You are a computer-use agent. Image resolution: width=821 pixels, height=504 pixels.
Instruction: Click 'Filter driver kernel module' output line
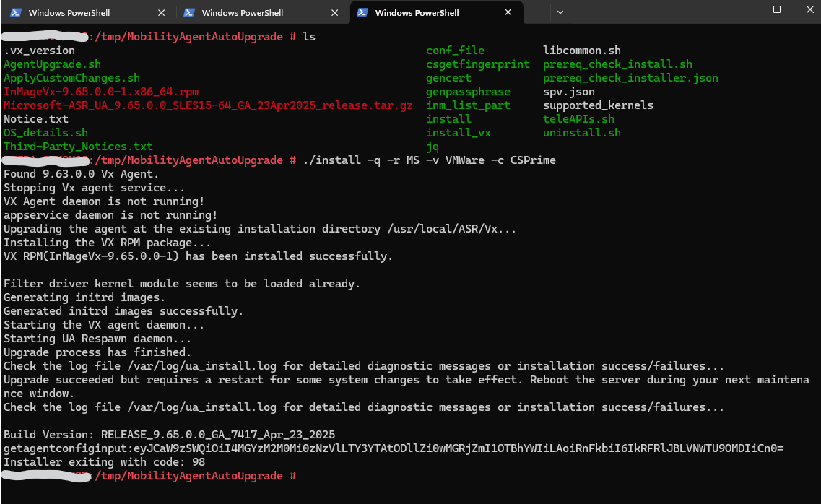coord(182,284)
